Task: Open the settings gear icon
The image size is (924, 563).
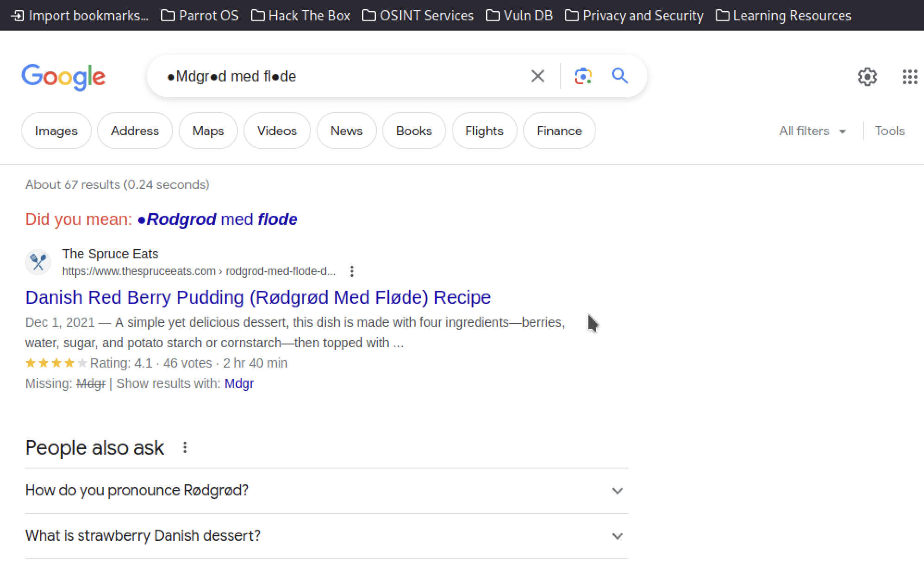Action: point(867,77)
